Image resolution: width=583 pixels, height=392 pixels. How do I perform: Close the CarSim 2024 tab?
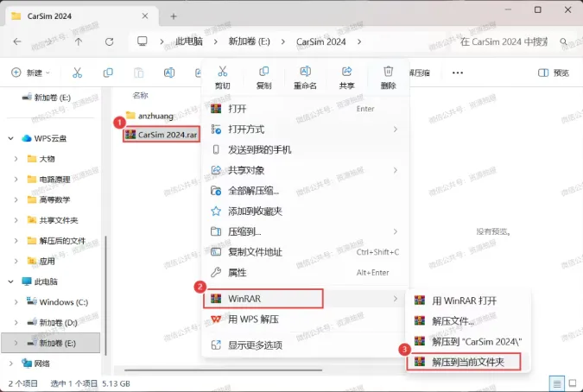click(145, 16)
